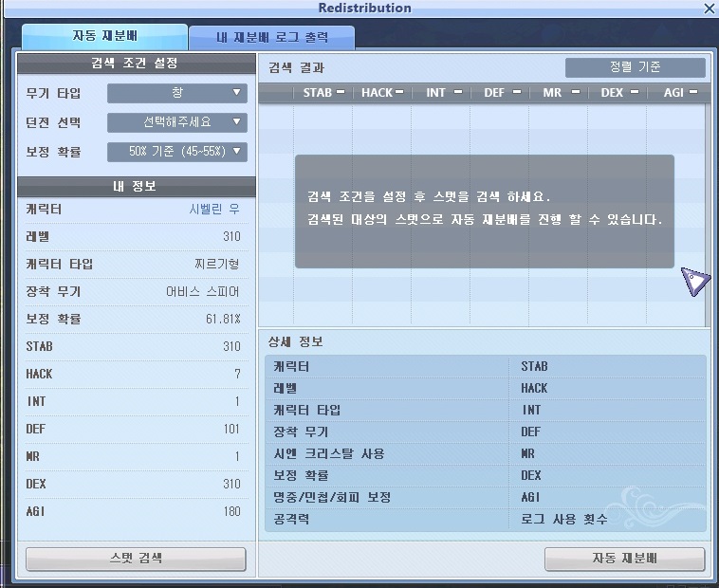Click the 검색 결과 heading
This screenshot has height=588, width=719.
pos(297,68)
